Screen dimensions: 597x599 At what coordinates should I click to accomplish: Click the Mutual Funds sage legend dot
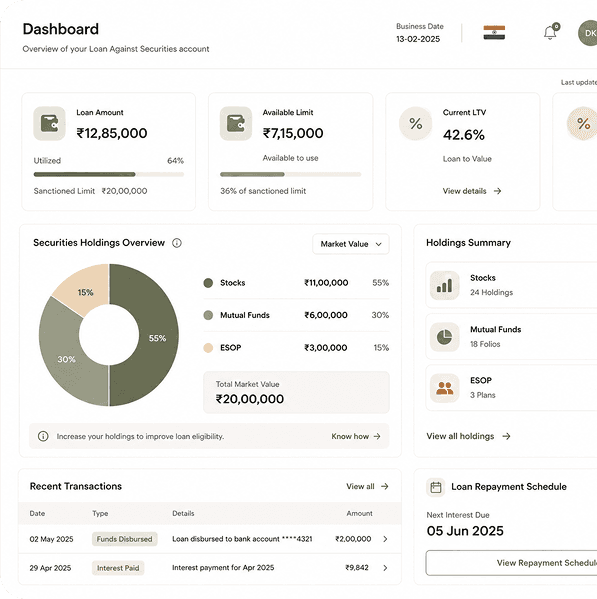click(208, 315)
